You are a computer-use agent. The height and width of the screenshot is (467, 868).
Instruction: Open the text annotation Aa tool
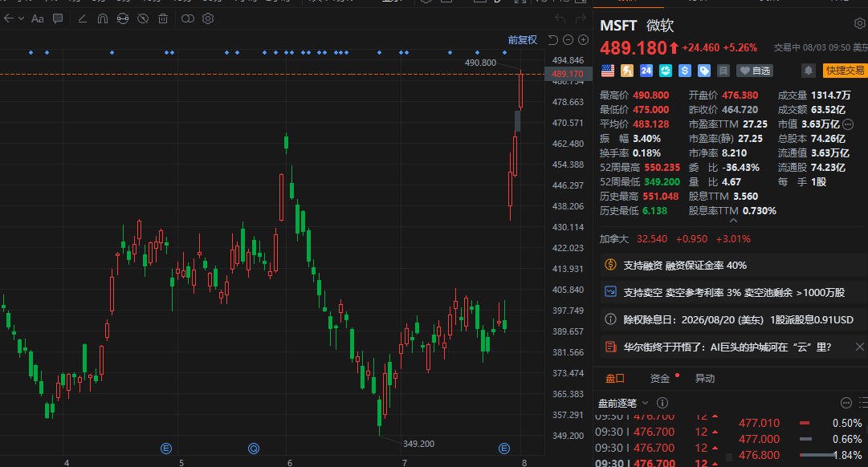tap(37, 18)
